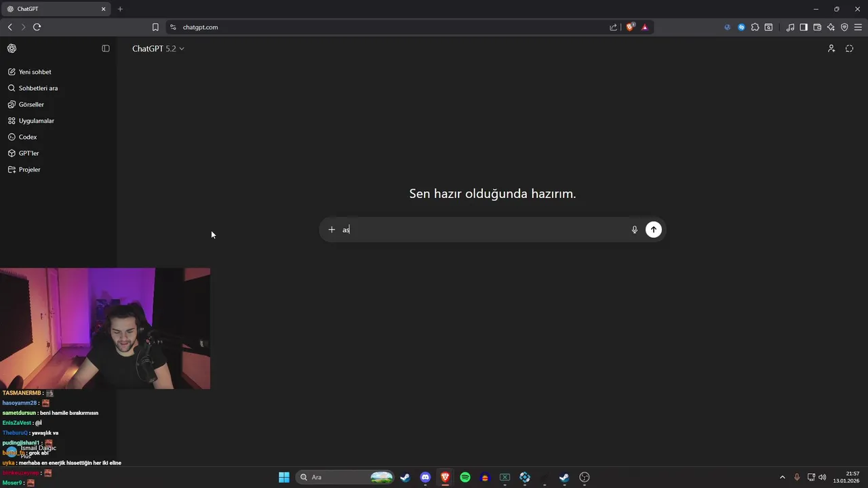The height and width of the screenshot is (488, 868).
Task: Focus the message input field
Action: tap(485, 230)
